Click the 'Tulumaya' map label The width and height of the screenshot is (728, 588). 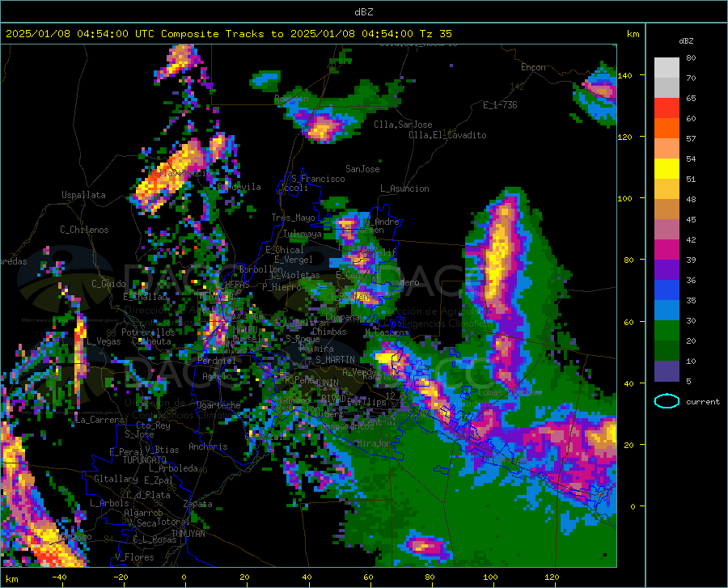(x=303, y=234)
